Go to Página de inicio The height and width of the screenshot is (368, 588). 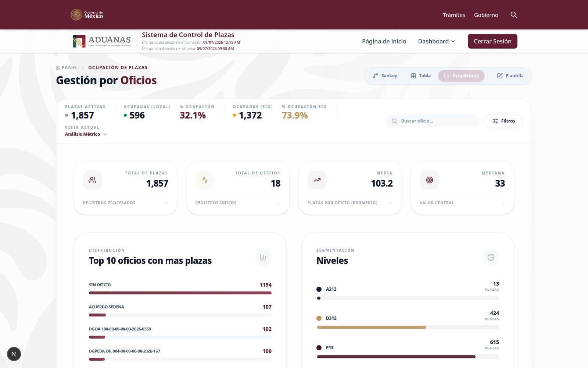coord(384,41)
